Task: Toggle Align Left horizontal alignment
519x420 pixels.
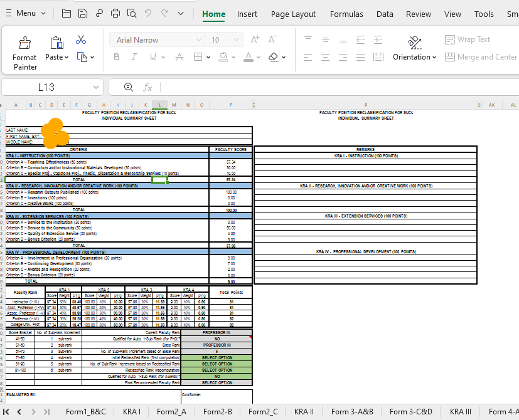Action: (308, 57)
